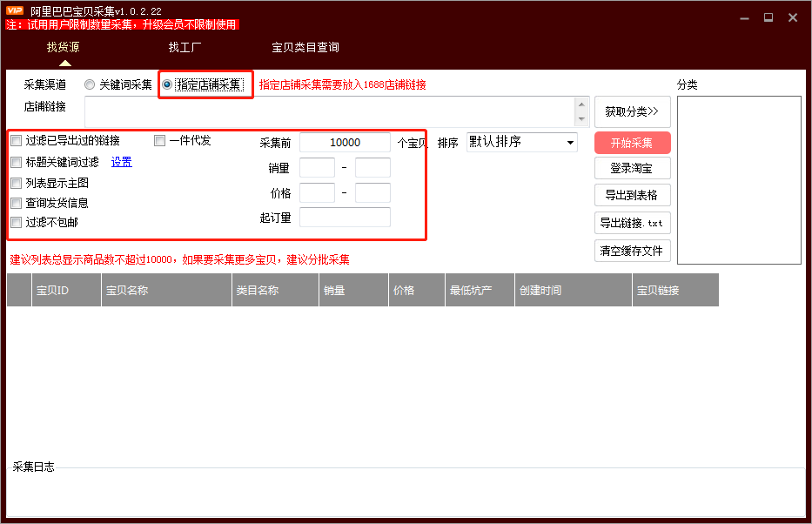The image size is (812, 524).
Task: Click the 获取分类>> button
Action: point(633,111)
